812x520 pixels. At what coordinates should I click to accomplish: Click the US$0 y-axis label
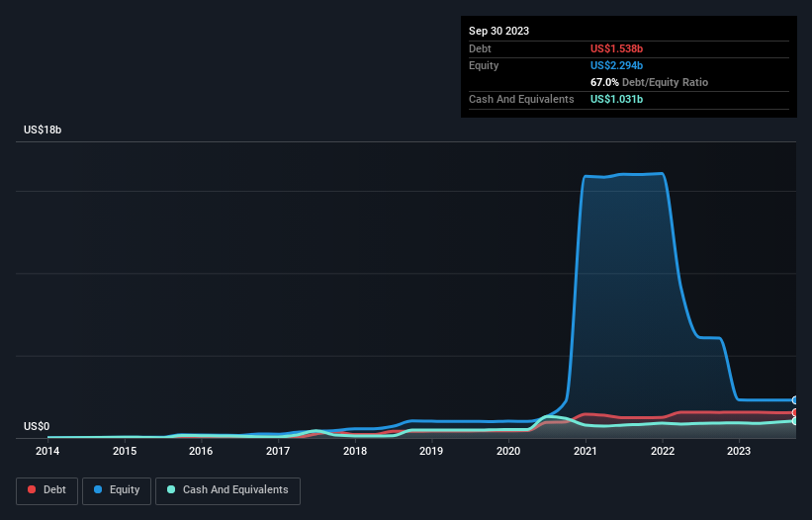(x=37, y=426)
